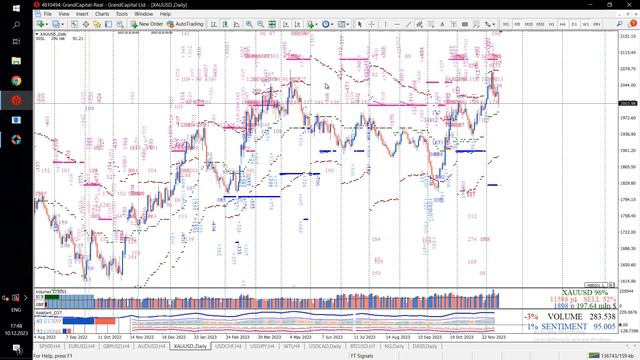Select the vertical line drawing tool

click(385, 24)
